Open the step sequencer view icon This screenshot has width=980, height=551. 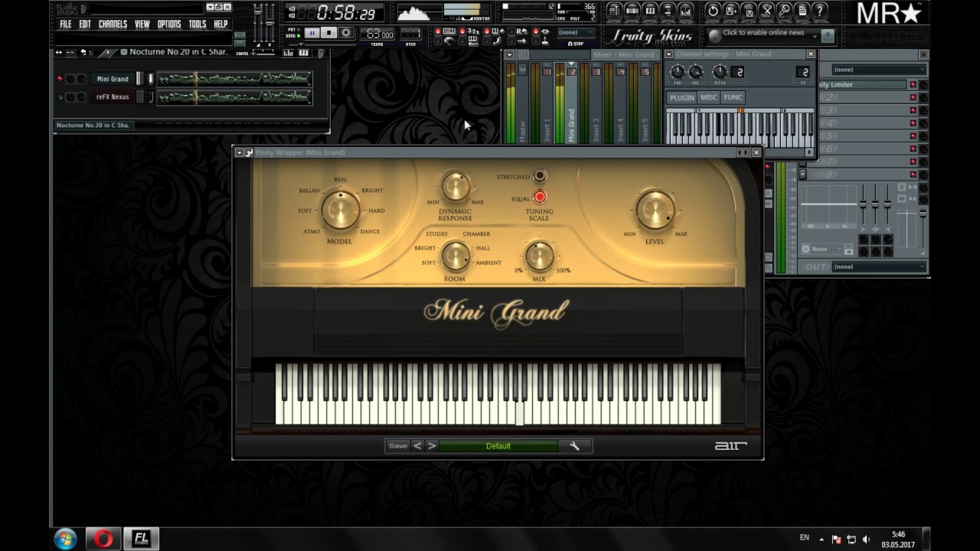[x=632, y=11]
